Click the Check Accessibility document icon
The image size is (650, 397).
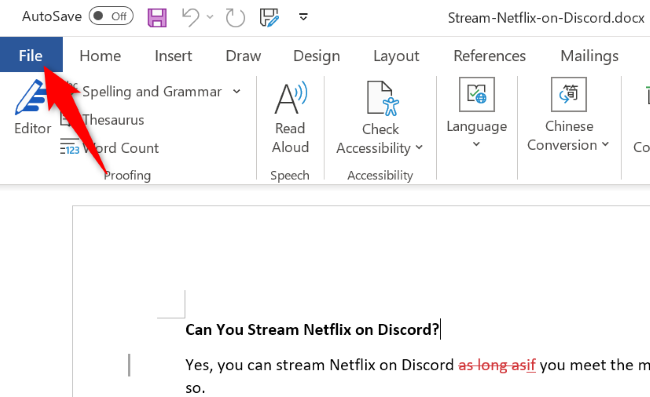click(x=382, y=98)
